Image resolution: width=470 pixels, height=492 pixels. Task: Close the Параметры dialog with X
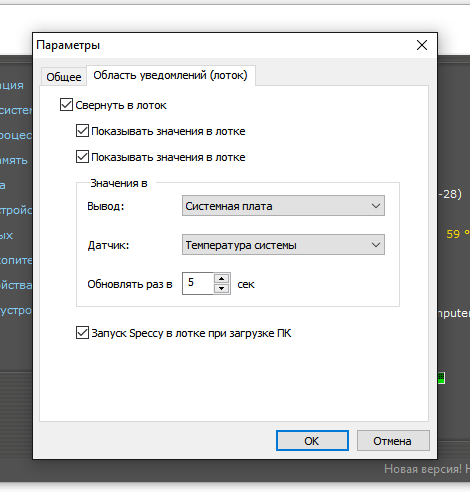click(422, 45)
